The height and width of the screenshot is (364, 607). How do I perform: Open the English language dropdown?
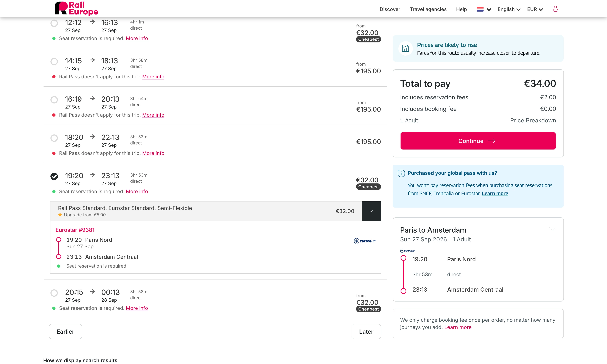(x=509, y=9)
